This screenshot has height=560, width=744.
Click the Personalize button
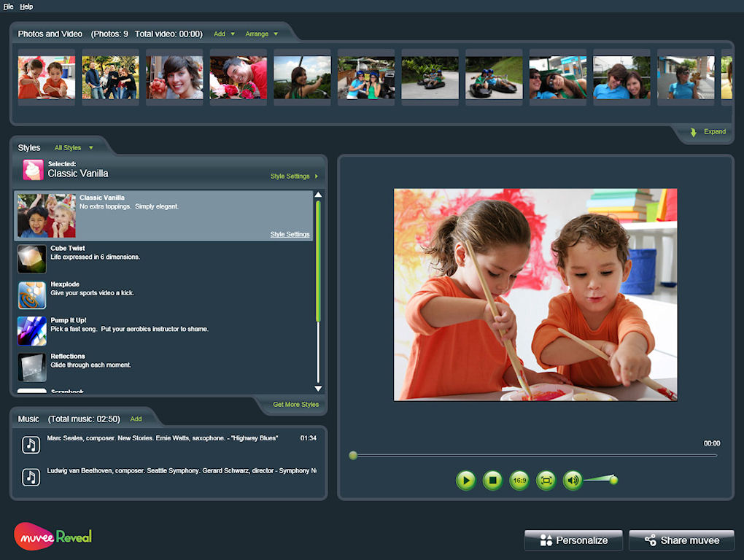(x=573, y=540)
